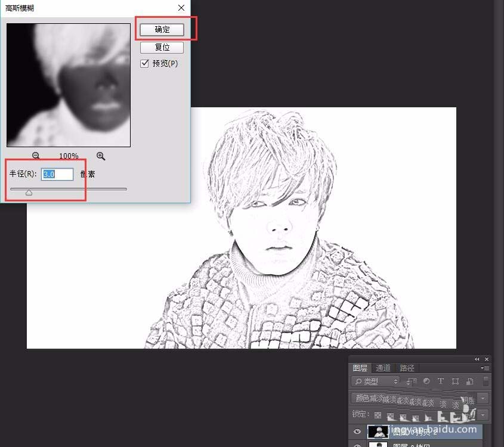Open the layers panel flyout menu
Screen dimensions: 504x447
pyautogui.click(x=486, y=368)
